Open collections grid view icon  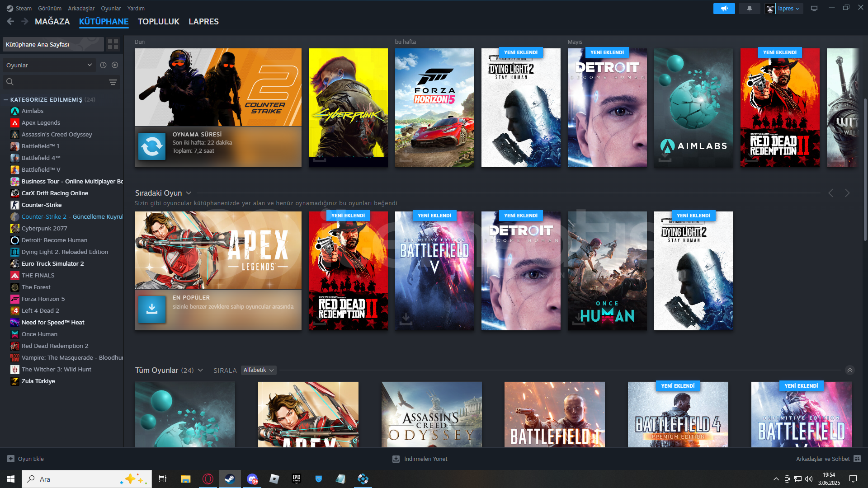[x=113, y=44]
